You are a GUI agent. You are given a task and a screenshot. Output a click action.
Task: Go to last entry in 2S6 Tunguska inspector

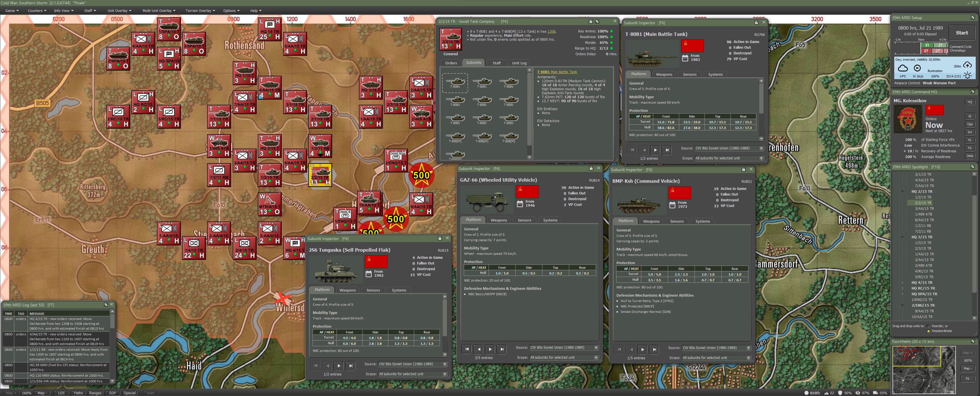351,366
